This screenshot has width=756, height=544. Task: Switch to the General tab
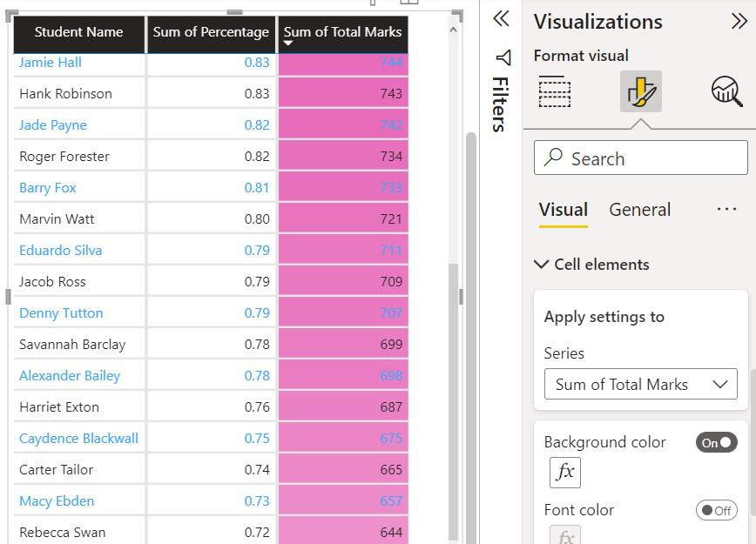click(639, 210)
